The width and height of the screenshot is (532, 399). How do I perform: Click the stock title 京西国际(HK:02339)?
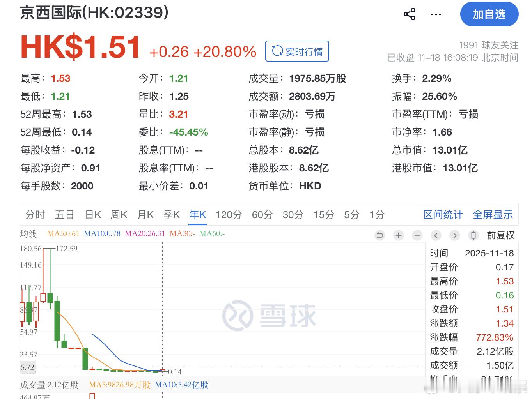[94, 12]
